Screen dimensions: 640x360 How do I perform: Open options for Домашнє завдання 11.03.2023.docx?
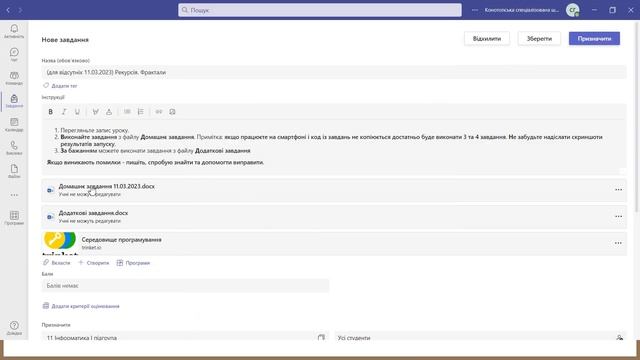click(x=618, y=190)
